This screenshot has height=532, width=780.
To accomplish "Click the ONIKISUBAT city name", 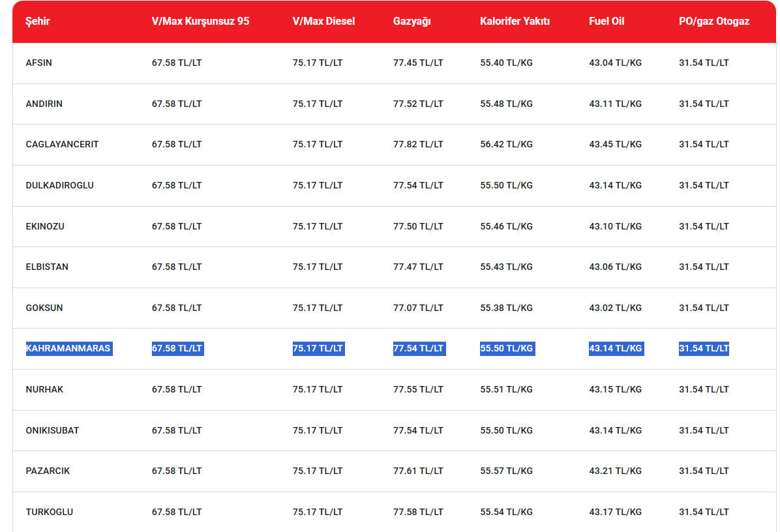I will click(x=52, y=430).
